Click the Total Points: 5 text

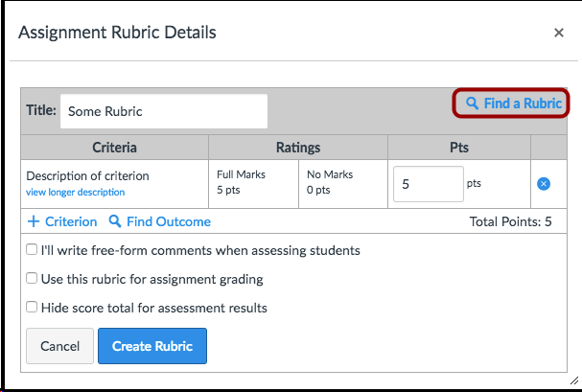(510, 221)
